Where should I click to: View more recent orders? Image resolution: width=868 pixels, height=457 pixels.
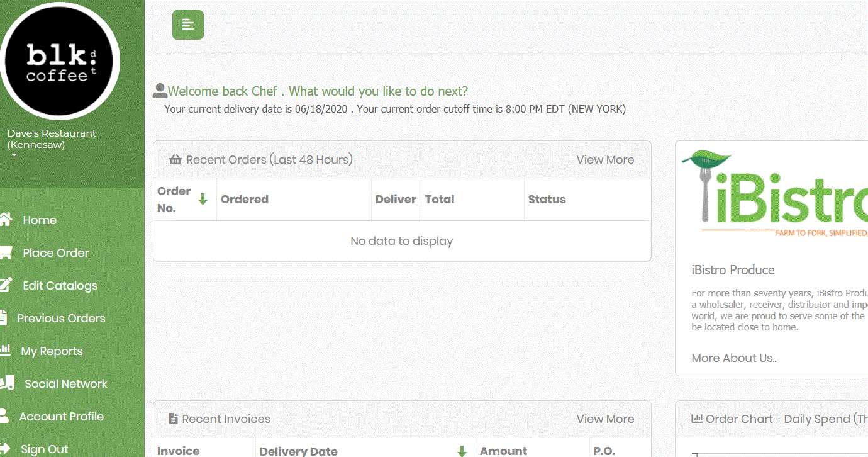tap(605, 160)
